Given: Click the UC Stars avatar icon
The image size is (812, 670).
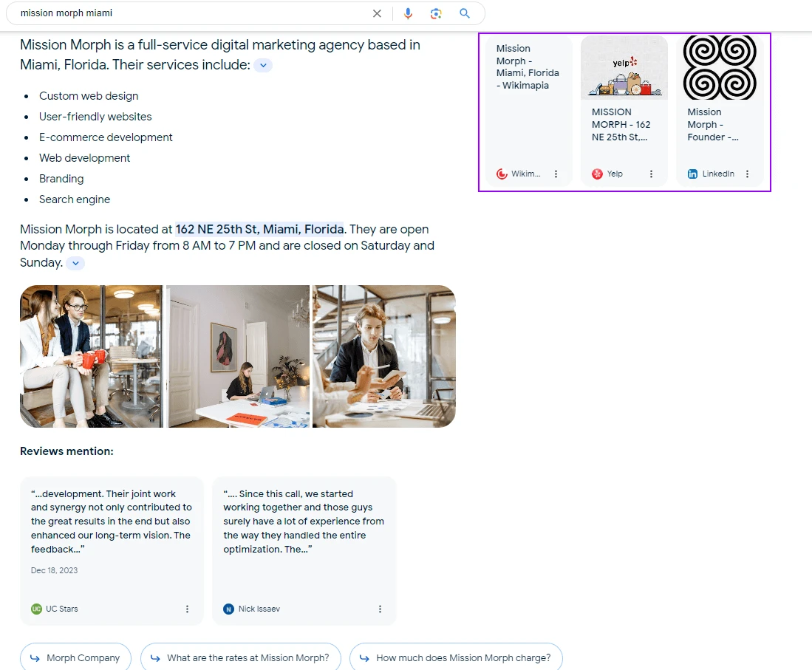Looking at the screenshot, I should coord(36,609).
